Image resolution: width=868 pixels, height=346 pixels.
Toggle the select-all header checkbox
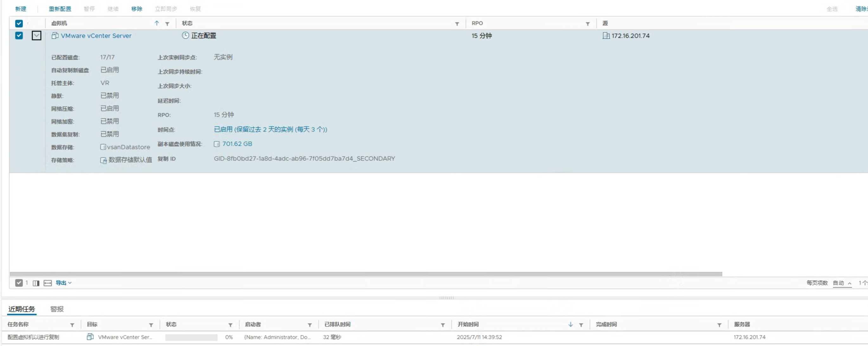coord(19,23)
